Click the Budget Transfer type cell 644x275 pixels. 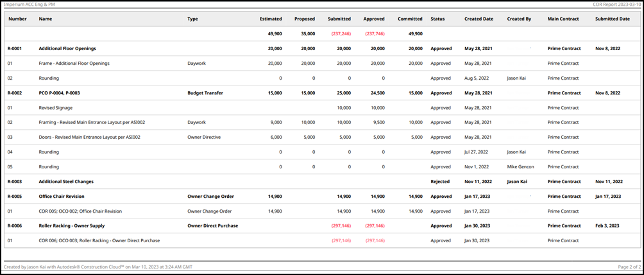point(205,93)
